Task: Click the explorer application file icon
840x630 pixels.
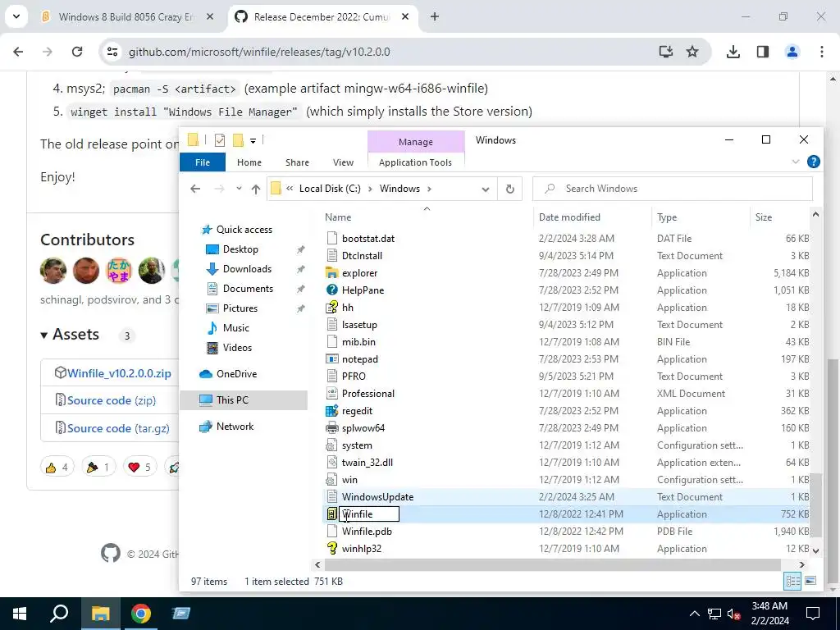Action: pyautogui.click(x=332, y=272)
